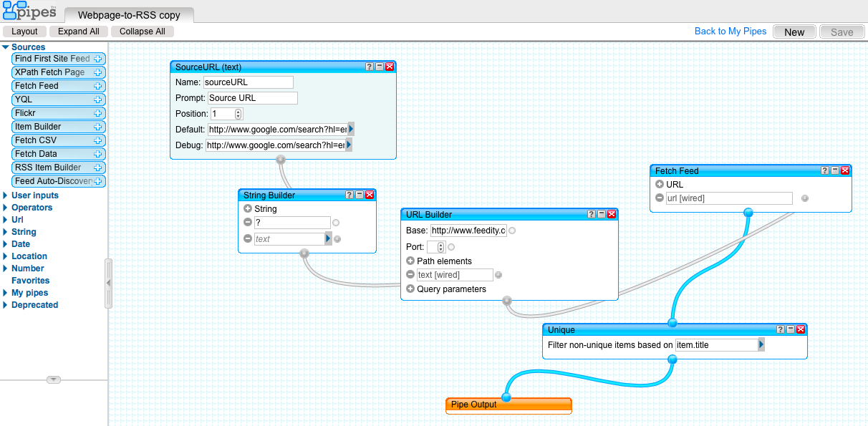Viewport: 868px width, 426px height.
Task: Add RSS Item Builder module via plus icon
Action: coord(98,168)
